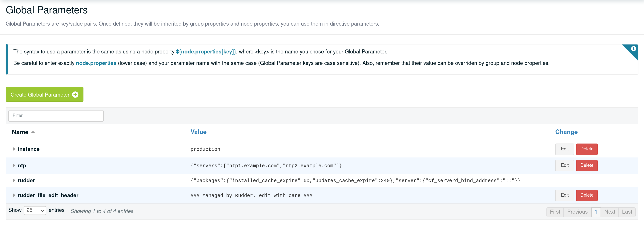Screen dimensions: 644x230
Task: Click Create Global Parameter button
Action: point(45,94)
